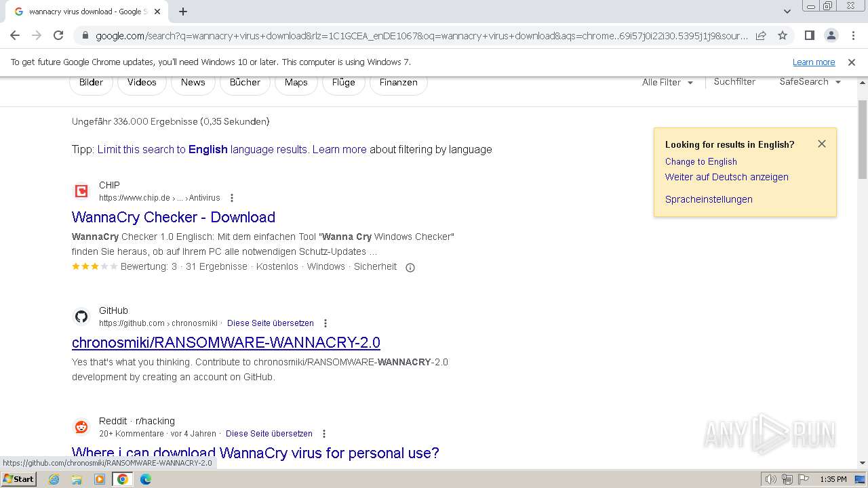Image resolution: width=868 pixels, height=488 pixels.
Task: Translate the Reddit result page
Action: tap(269, 434)
